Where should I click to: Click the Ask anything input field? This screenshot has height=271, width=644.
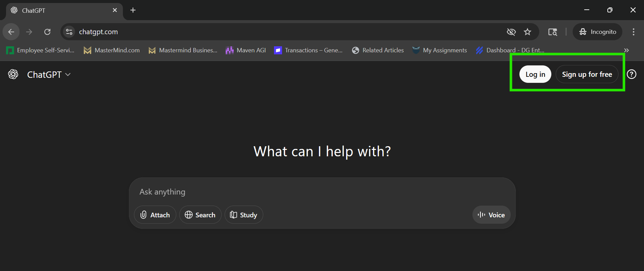tap(322, 192)
